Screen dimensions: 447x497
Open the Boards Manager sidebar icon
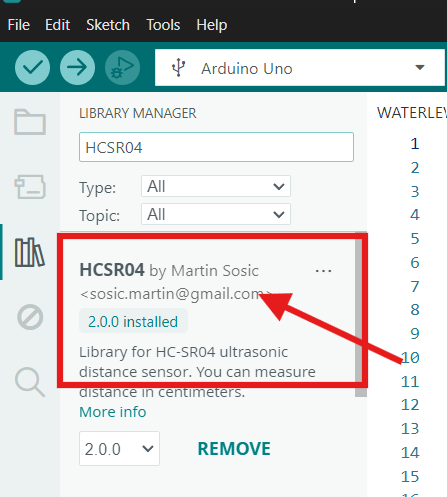(30, 187)
